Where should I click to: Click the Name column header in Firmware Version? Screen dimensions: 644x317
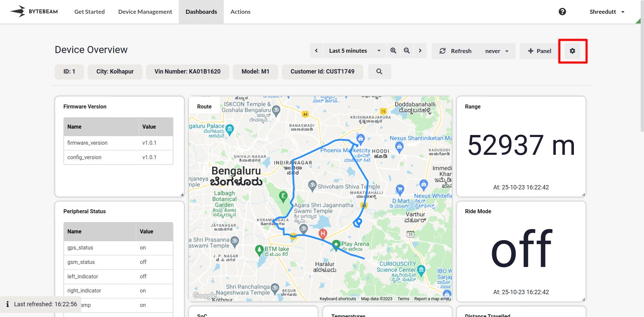click(x=101, y=127)
